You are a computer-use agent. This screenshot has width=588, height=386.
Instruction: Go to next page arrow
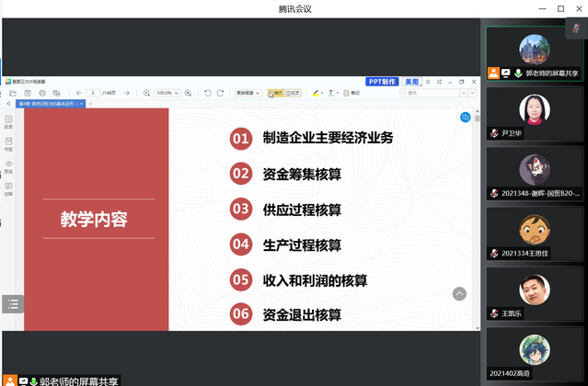[x=126, y=93]
